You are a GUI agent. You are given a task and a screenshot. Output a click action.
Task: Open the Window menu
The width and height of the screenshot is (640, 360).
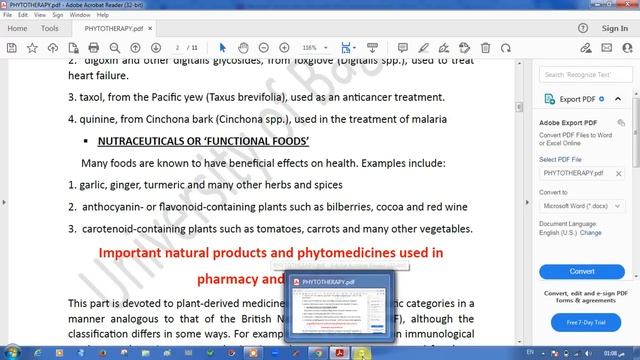[x=80, y=15]
